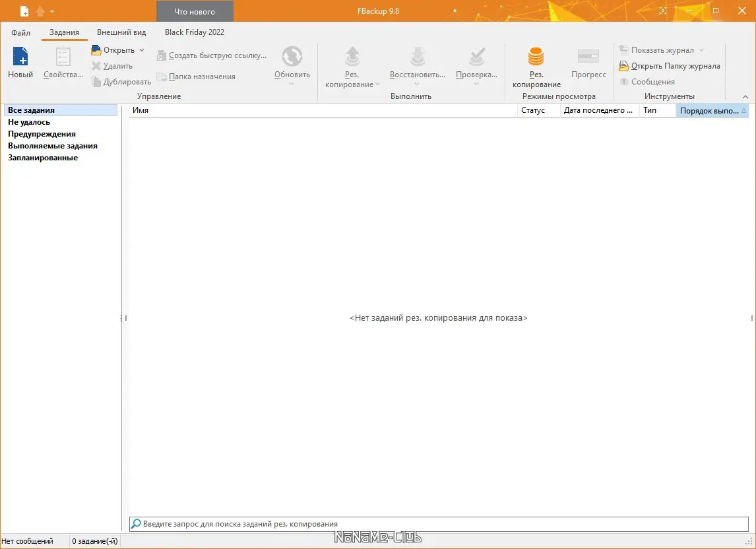This screenshot has width=756, height=549.
Task: Expand dropdown arrow under Восстановить
Action: (x=417, y=84)
